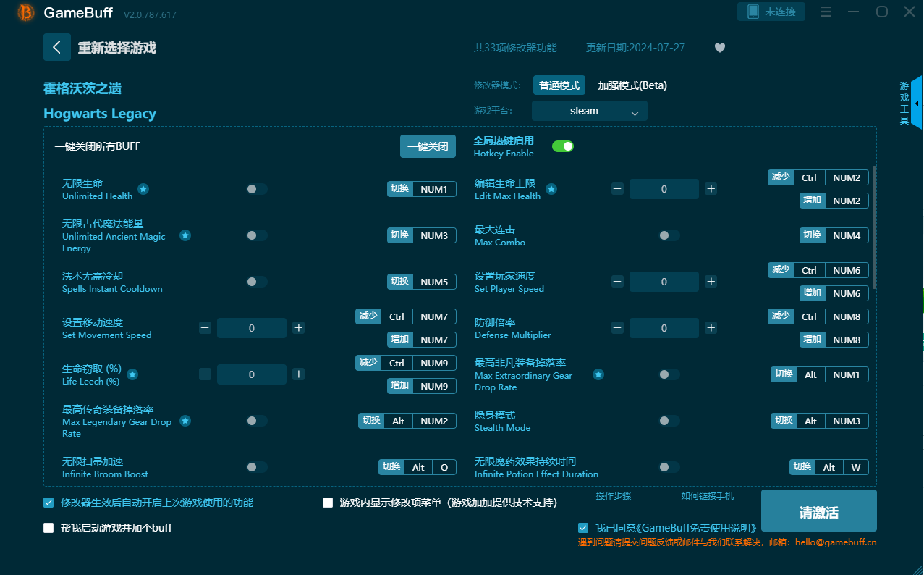The image size is (924, 575).
Task: Click the 重新选择游戏 title text
Action: pyautogui.click(x=117, y=48)
